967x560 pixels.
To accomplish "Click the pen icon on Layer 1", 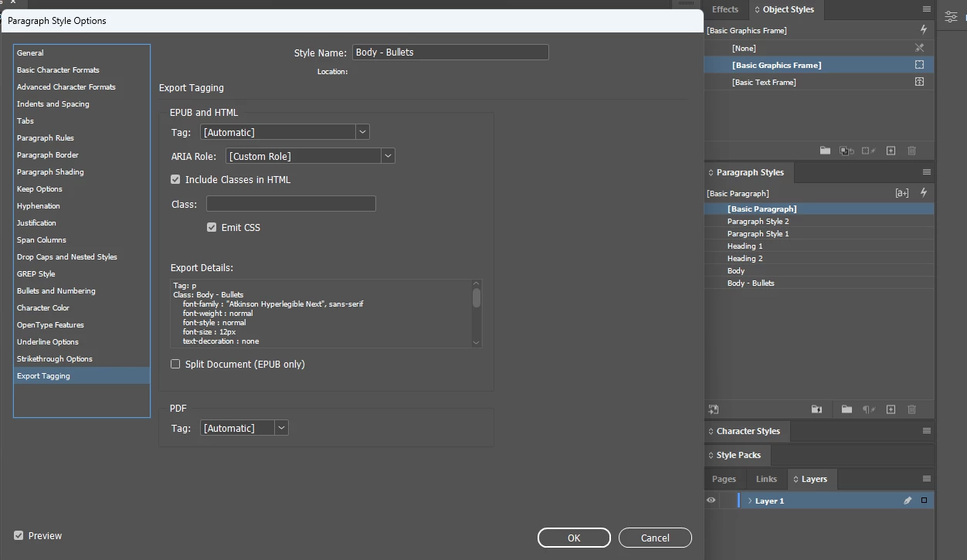I will pyautogui.click(x=908, y=501).
